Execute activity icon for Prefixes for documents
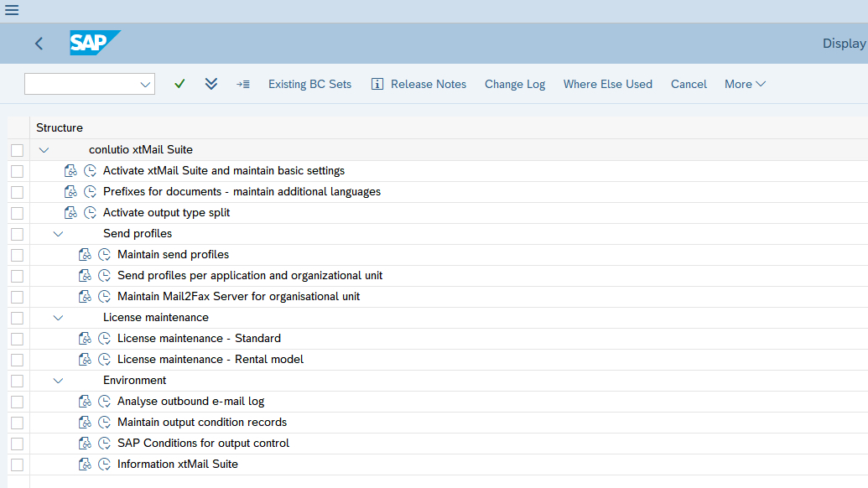 pyautogui.click(x=91, y=191)
